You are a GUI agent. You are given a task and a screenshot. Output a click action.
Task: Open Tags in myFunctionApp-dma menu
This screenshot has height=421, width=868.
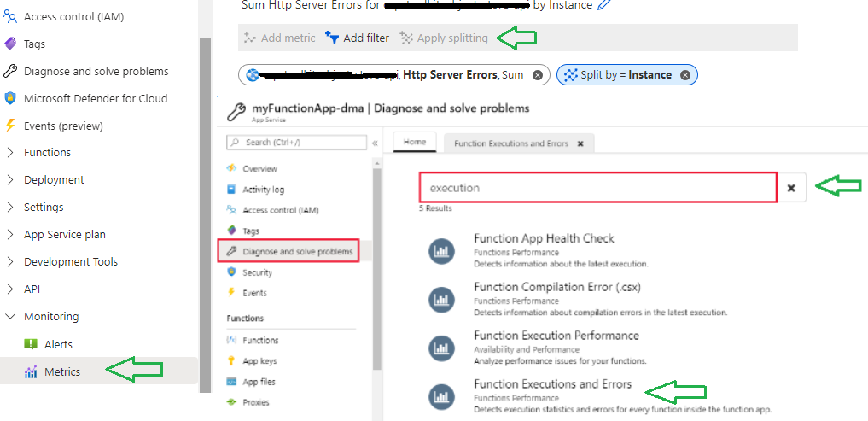click(250, 231)
